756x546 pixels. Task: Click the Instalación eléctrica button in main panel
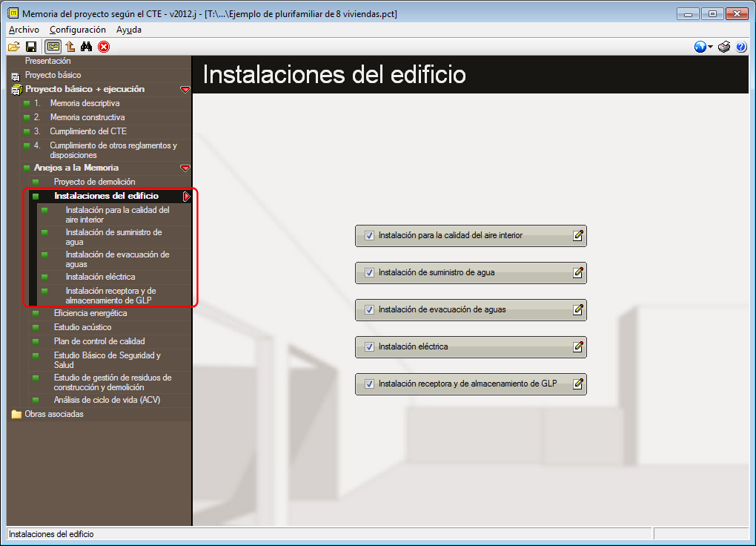tap(471, 347)
